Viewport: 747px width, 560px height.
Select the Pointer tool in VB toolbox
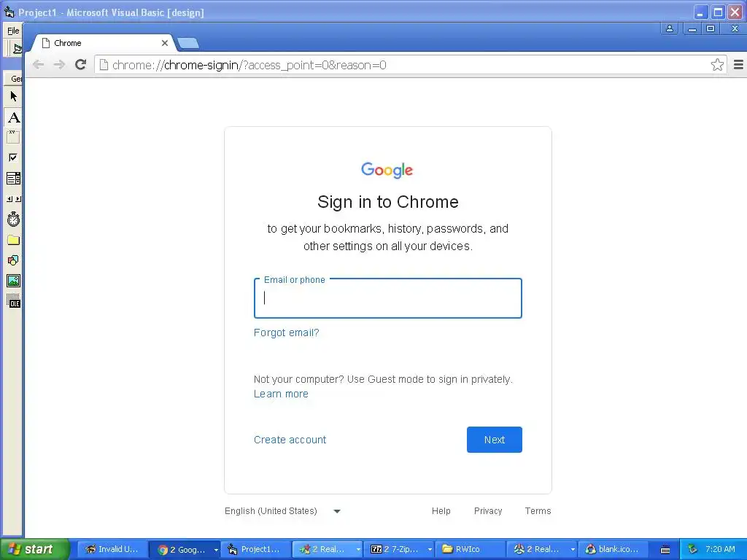pos(13,97)
